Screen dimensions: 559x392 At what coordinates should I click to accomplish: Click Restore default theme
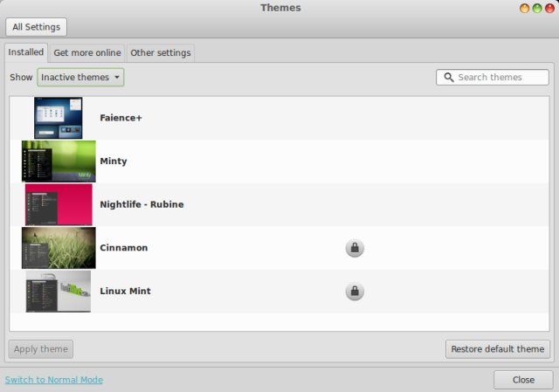(498, 349)
